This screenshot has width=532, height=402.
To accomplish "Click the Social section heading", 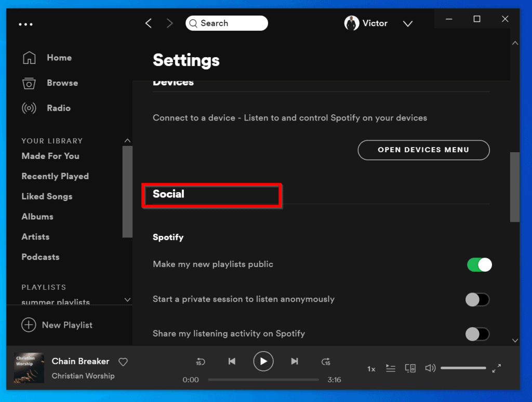I will pos(168,194).
